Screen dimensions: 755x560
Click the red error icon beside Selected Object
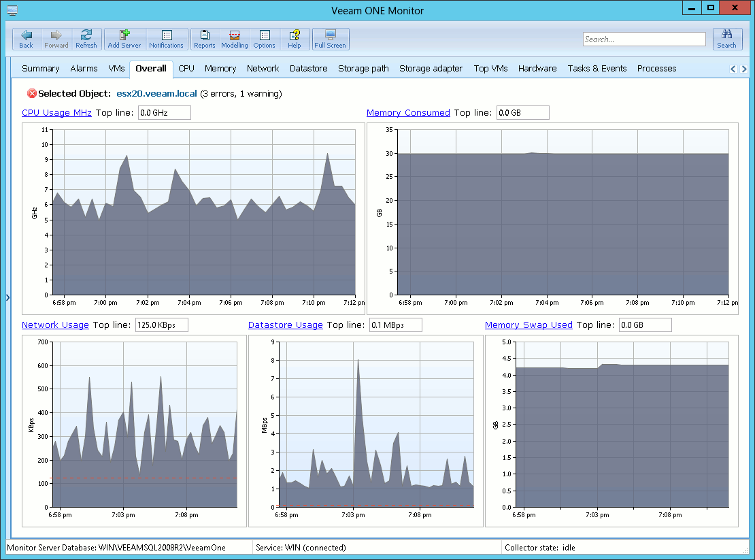pos(32,93)
